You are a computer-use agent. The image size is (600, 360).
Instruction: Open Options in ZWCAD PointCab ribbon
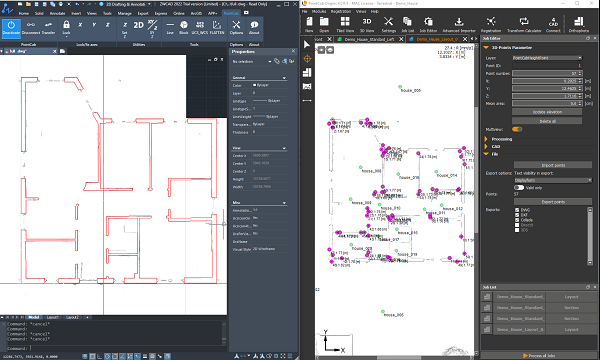236,28
